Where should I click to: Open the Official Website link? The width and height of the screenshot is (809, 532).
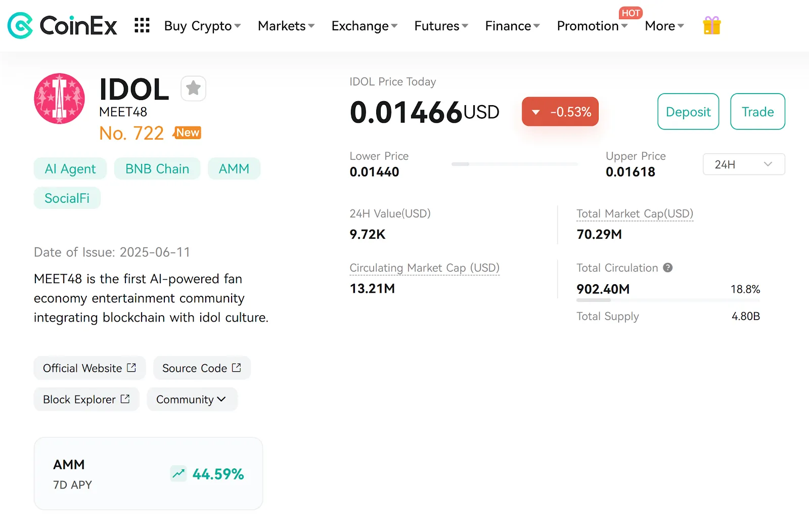point(89,368)
